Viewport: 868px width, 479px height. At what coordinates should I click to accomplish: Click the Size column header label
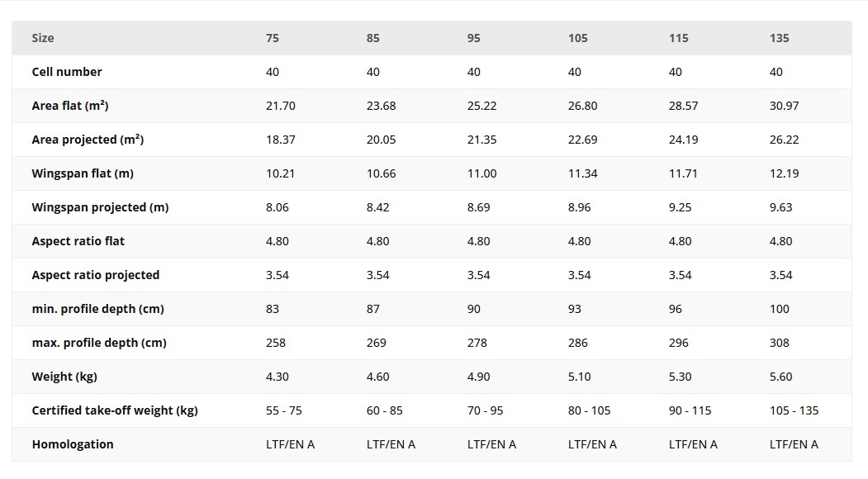click(x=43, y=38)
